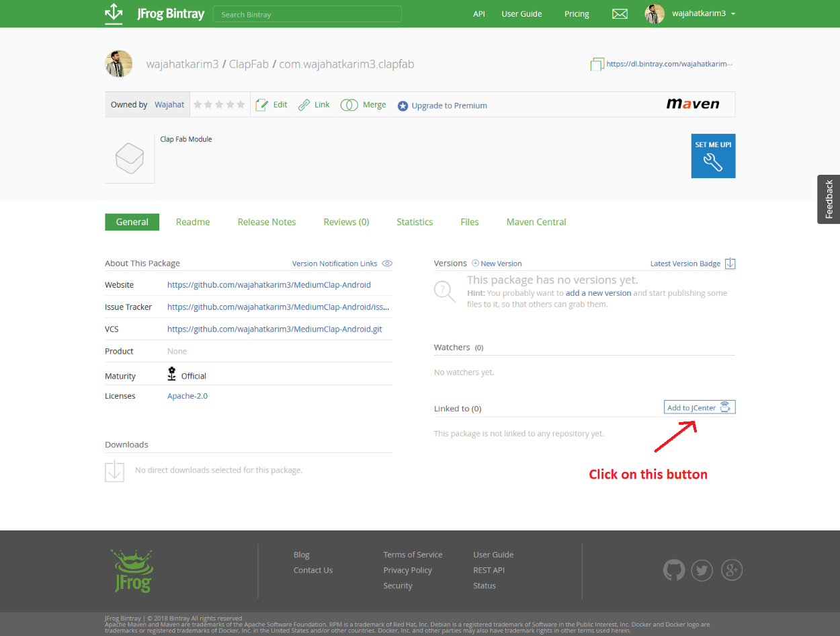Open Terms of Service in footer
The image size is (840, 636).
[x=413, y=555]
